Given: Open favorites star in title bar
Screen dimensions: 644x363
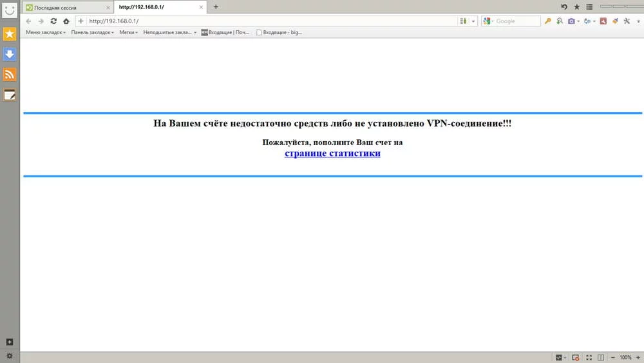Looking at the screenshot, I should click(x=576, y=7).
